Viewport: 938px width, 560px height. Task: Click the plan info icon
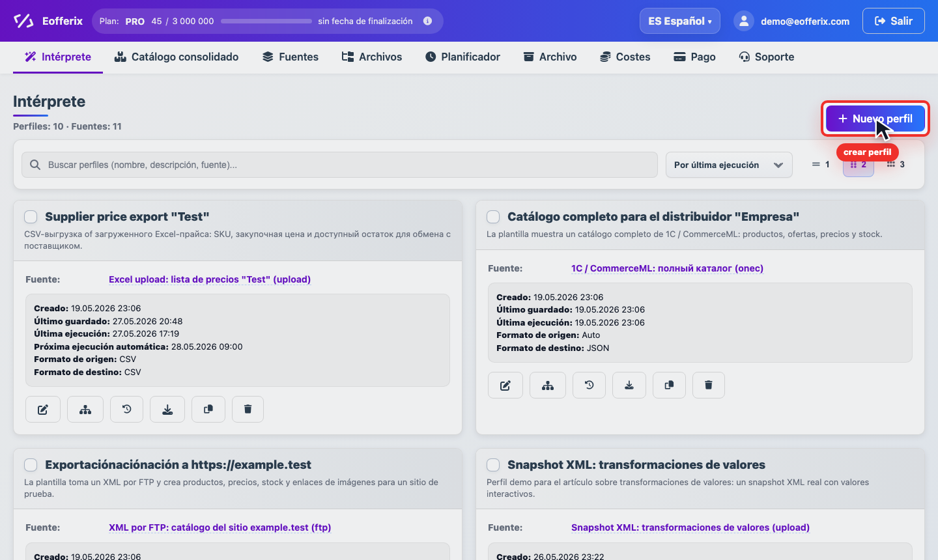427,21
